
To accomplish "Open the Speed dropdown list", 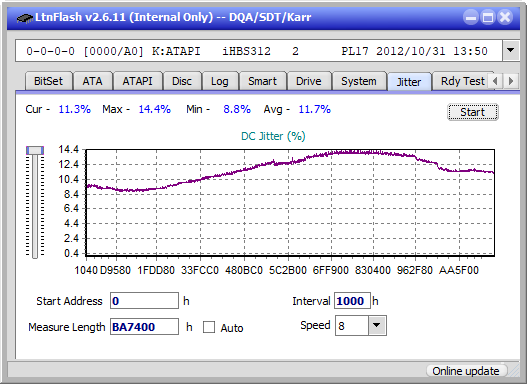I will (377, 325).
